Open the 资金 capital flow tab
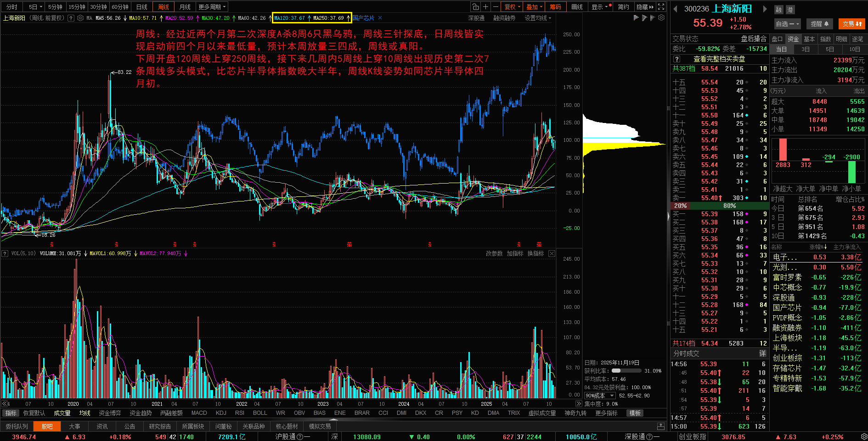This screenshot has width=868, height=441. click(x=793, y=39)
